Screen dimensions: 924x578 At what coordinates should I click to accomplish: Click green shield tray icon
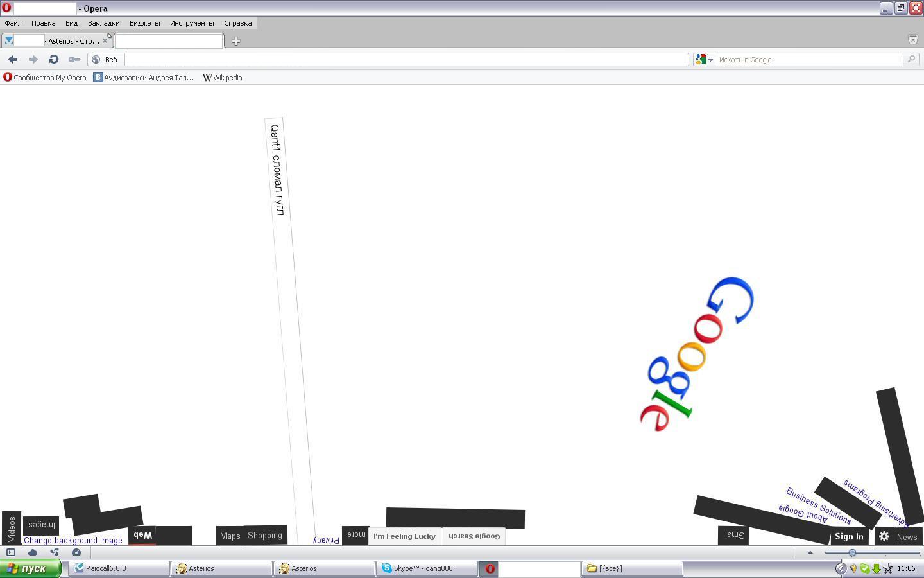pos(864,568)
